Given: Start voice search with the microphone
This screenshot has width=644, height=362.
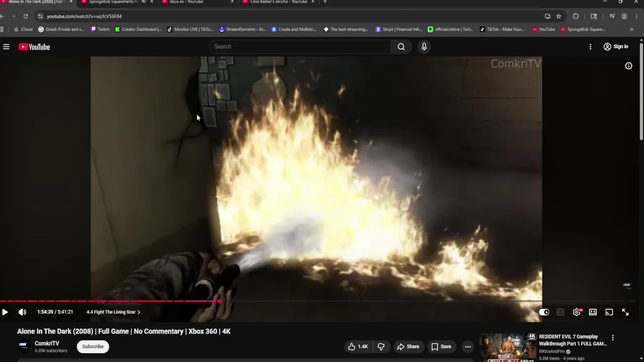Looking at the screenshot, I should [424, 47].
